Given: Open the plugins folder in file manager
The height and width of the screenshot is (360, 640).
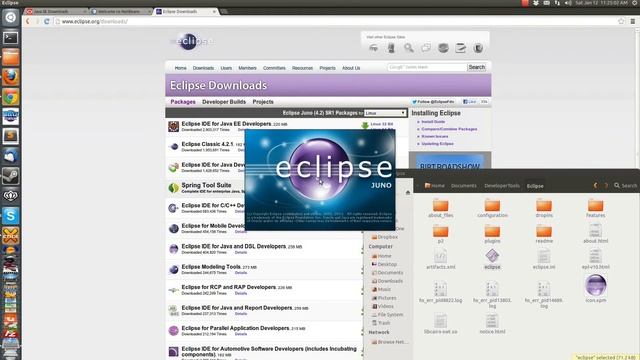Looking at the screenshot, I should point(492,234).
